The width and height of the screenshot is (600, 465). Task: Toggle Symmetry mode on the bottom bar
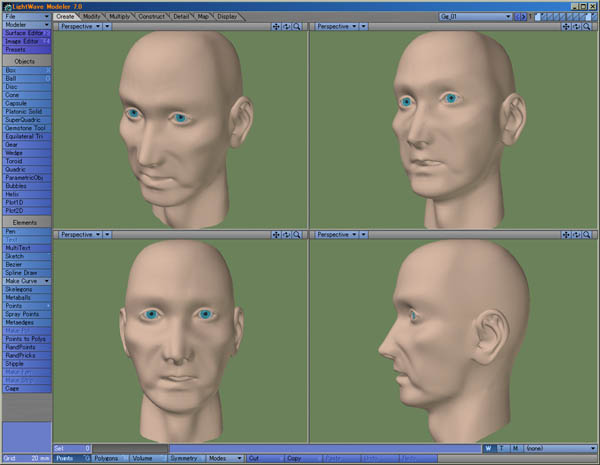[x=183, y=458]
